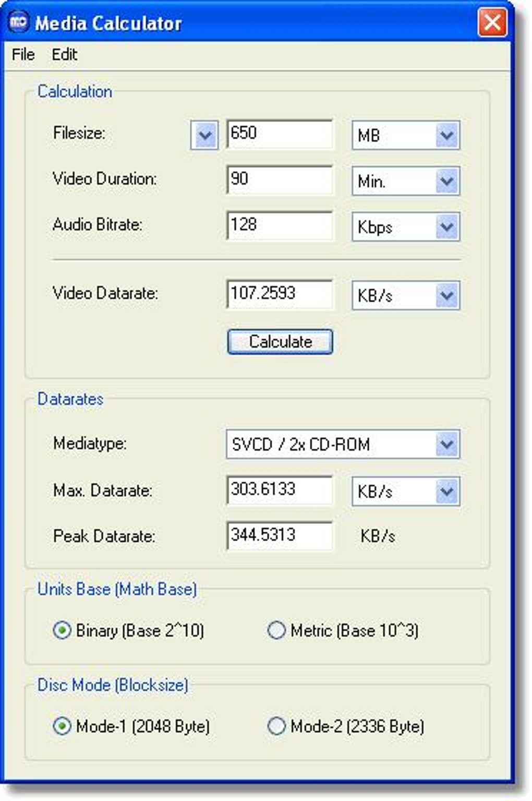
Task: Open the MB unit dropdown for Filesize
Action: (446, 136)
